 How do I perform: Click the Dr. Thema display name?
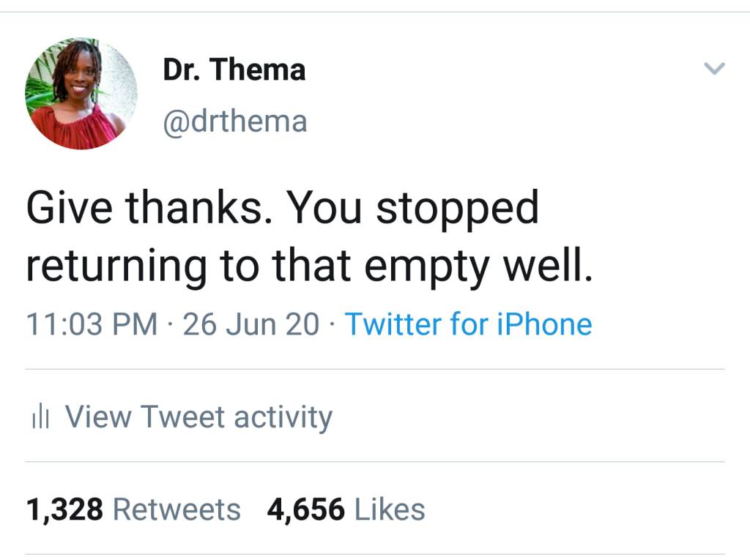234,70
